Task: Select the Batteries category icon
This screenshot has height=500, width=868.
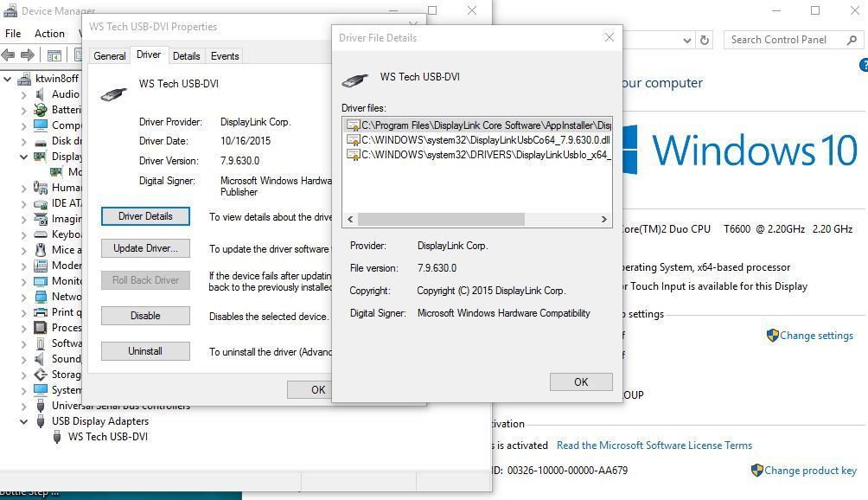Action: pos(41,110)
